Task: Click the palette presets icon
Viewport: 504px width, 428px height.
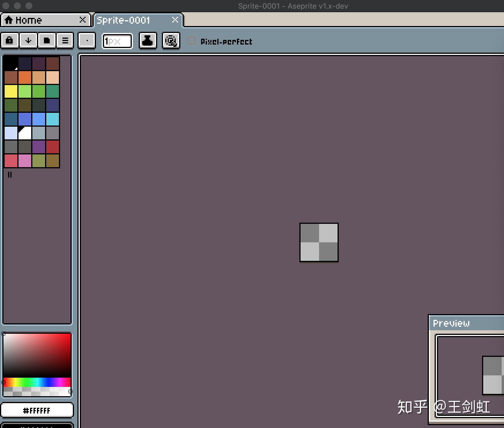Action: (47, 40)
